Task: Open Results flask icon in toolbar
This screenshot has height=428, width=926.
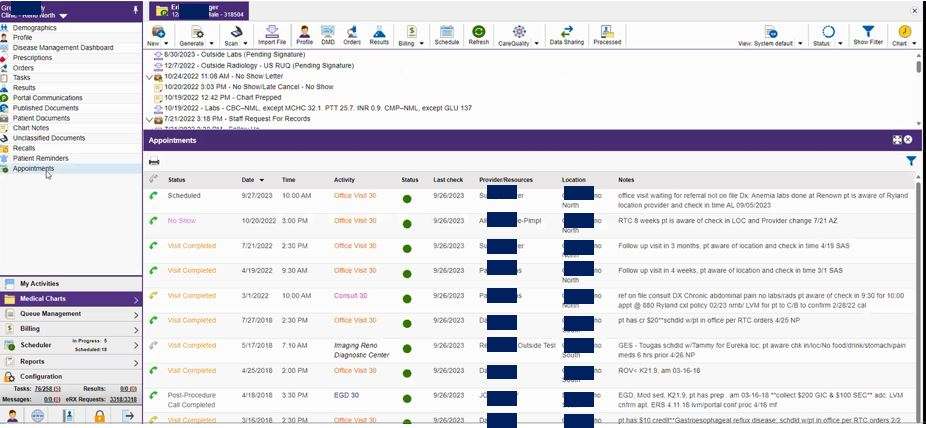Action: 379,31
